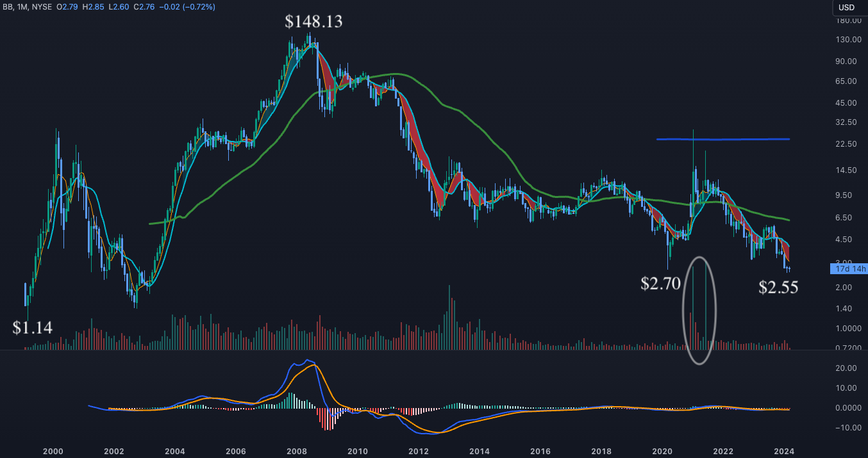The width and height of the screenshot is (868, 458).
Task: Click the 2016 label on time axis
Action: coord(540,450)
